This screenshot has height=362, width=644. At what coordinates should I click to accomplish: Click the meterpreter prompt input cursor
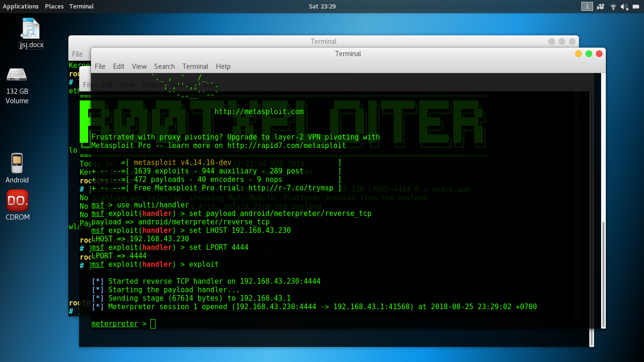153,324
